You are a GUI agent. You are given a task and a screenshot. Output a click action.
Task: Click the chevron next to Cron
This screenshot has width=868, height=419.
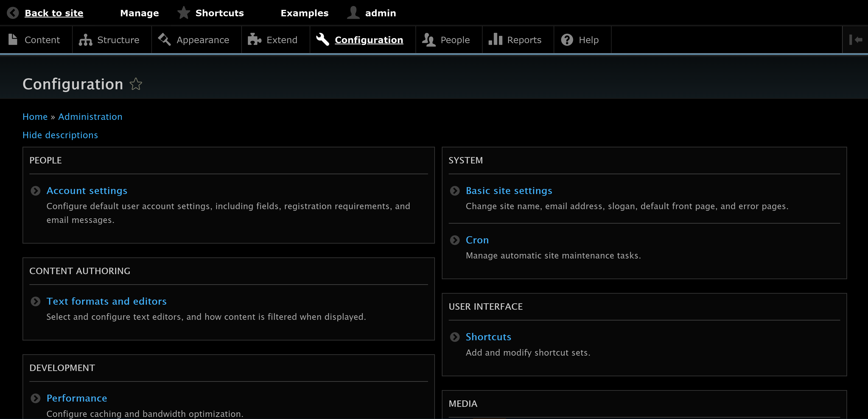click(x=455, y=240)
